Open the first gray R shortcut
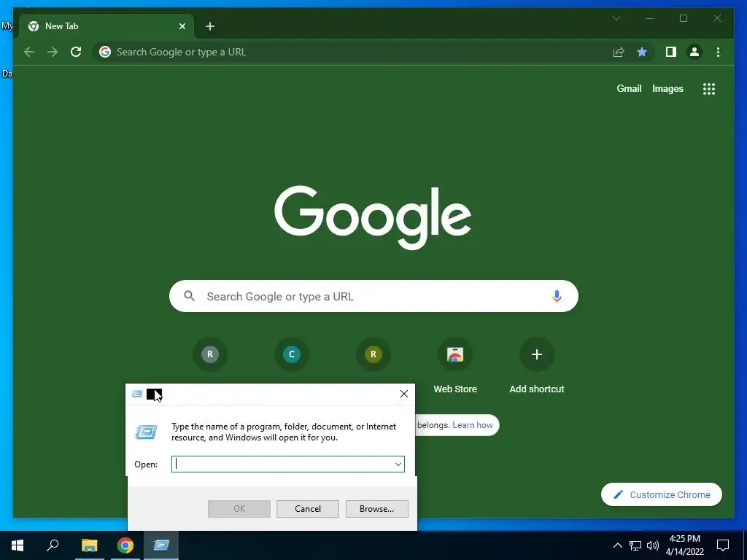This screenshot has height=560, width=747. [x=210, y=354]
